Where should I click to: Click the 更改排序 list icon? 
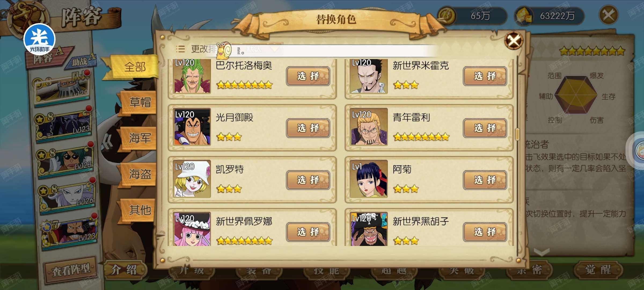(180, 49)
